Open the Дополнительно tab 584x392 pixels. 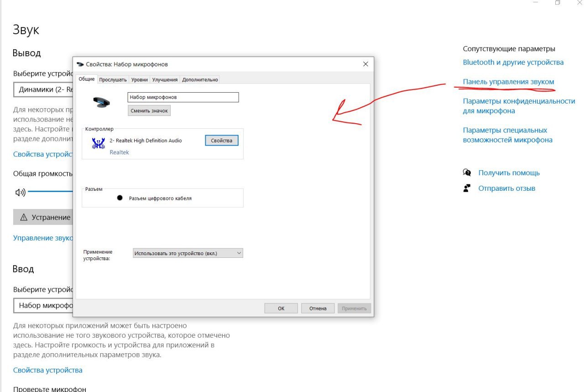[x=200, y=79]
